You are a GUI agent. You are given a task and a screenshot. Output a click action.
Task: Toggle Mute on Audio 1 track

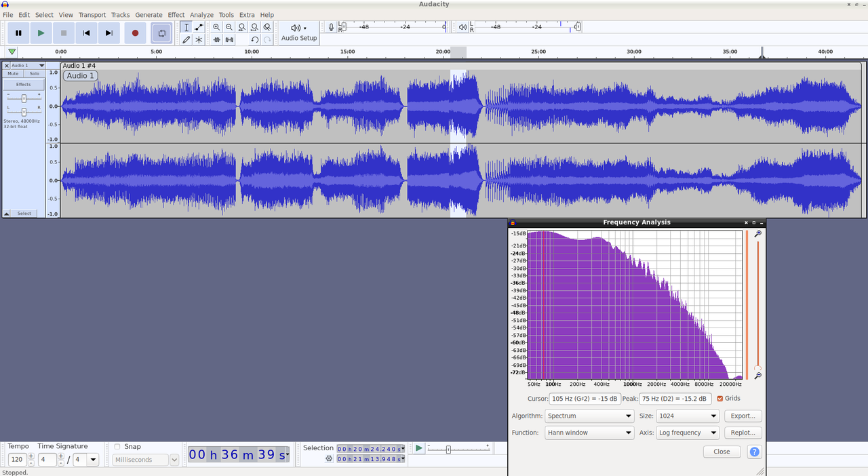tap(13, 73)
